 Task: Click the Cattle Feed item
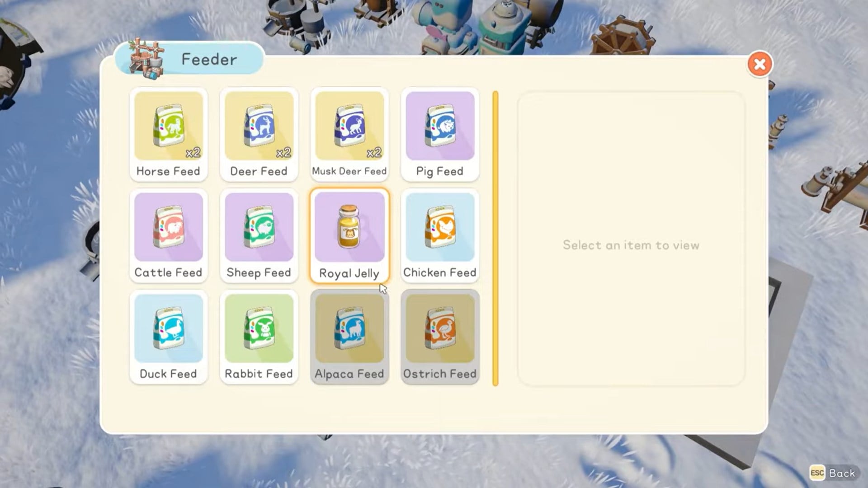(x=168, y=228)
